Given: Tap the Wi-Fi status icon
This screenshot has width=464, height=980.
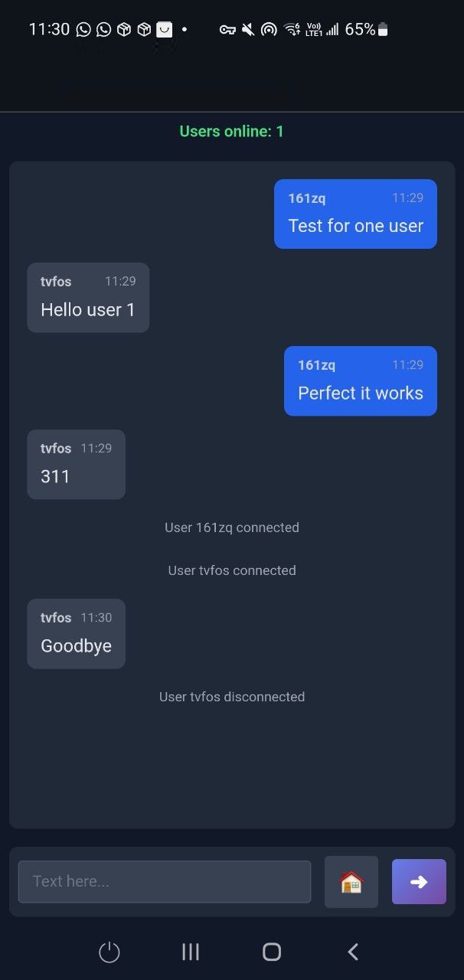Looking at the screenshot, I should pyautogui.click(x=290, y=29).
